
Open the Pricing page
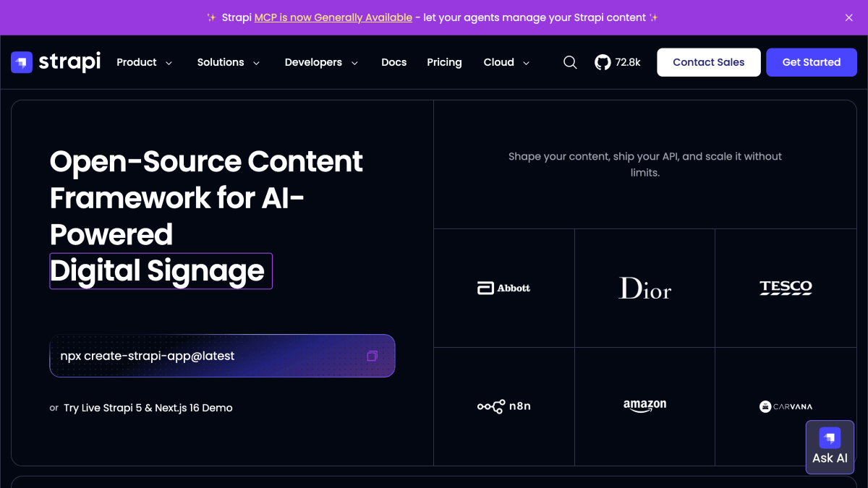pyautogui.click(x=444, y=62)
